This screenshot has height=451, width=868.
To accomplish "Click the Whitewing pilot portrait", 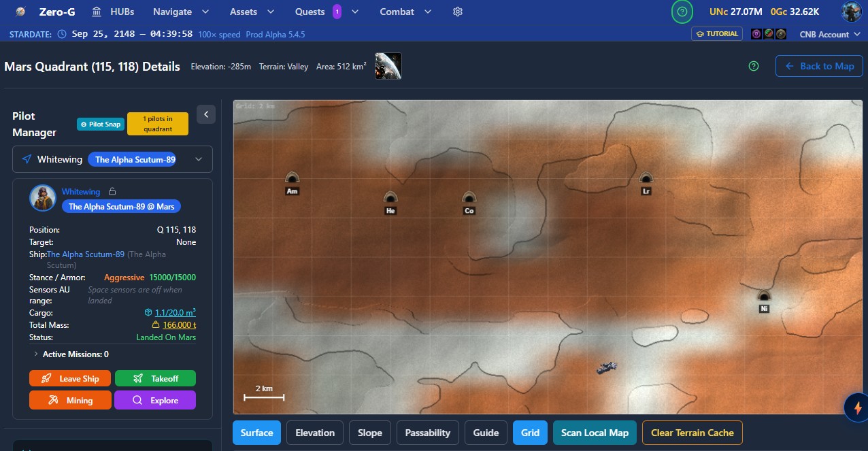I will pyautogui.click(x=42, y=198).
